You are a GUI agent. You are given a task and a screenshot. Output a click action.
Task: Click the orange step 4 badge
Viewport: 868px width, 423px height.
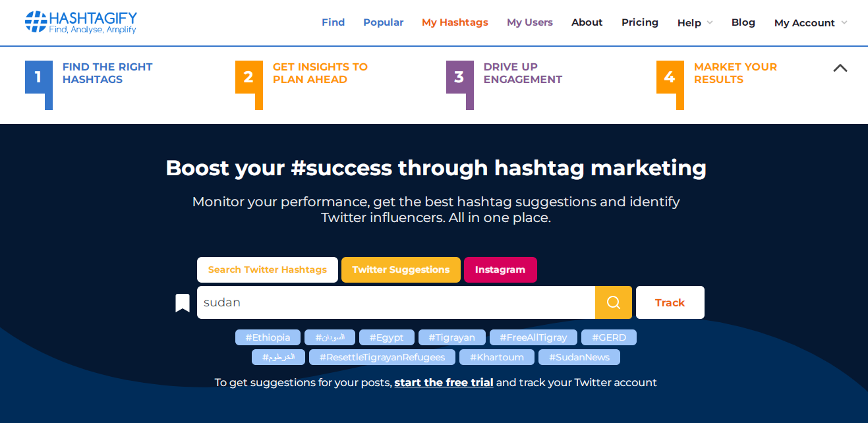670,77
